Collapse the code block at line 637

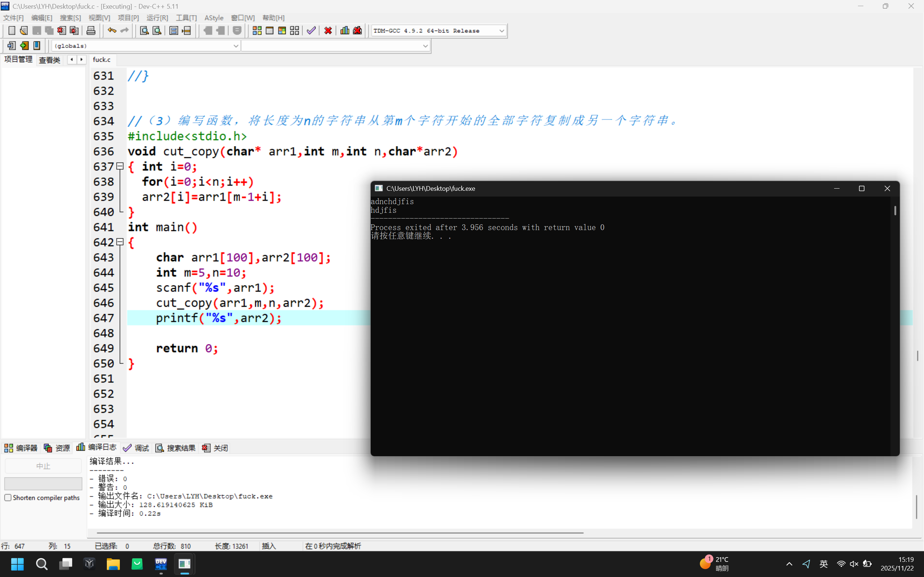[119, 166]
